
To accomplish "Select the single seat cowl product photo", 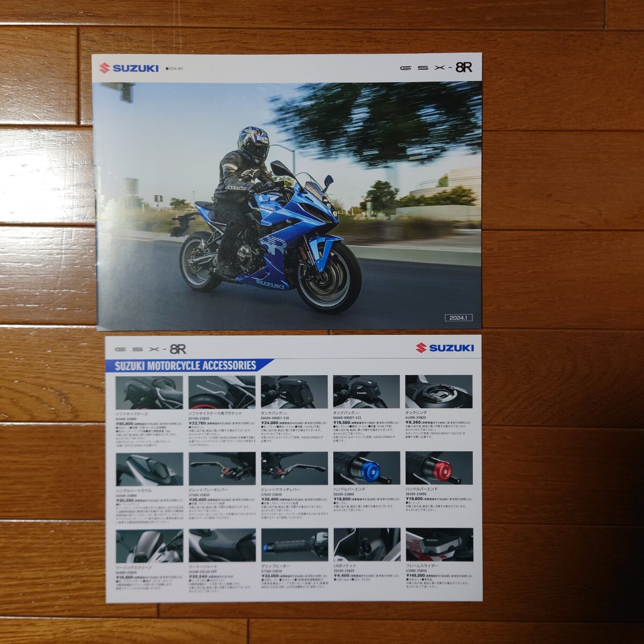I will pyautogui.click(x=149, y=469).
